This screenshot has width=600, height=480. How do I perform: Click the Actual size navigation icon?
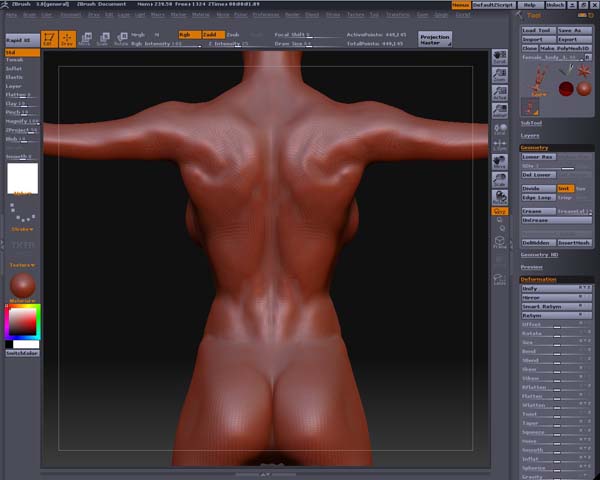pos(500,93)
